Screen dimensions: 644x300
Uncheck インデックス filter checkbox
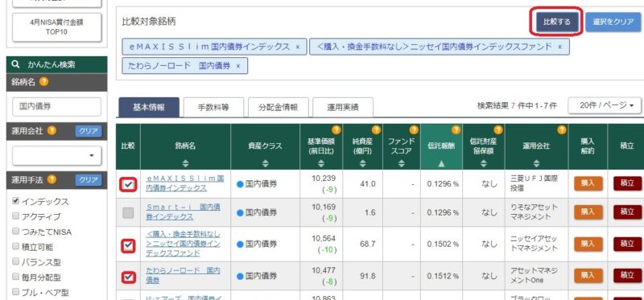click(15, 201)
